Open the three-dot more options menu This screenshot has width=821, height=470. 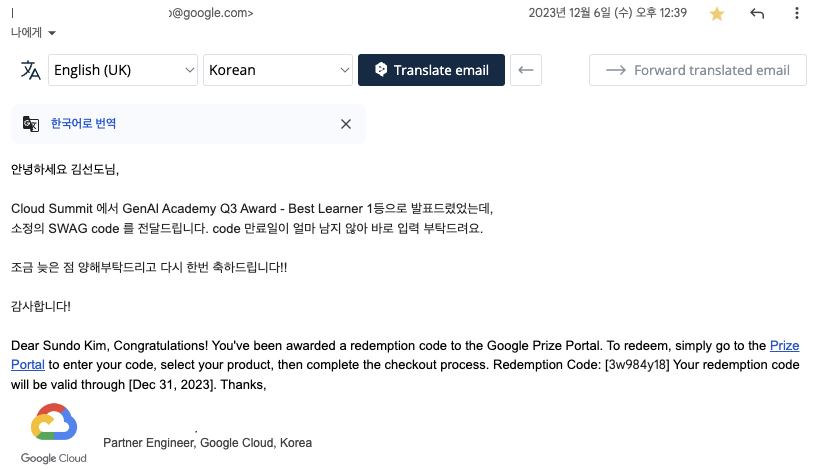(797, 14)
